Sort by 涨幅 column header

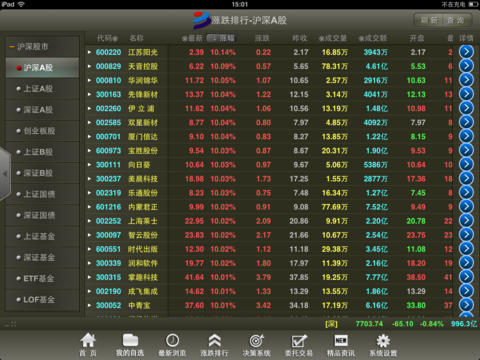coord(222,38)
